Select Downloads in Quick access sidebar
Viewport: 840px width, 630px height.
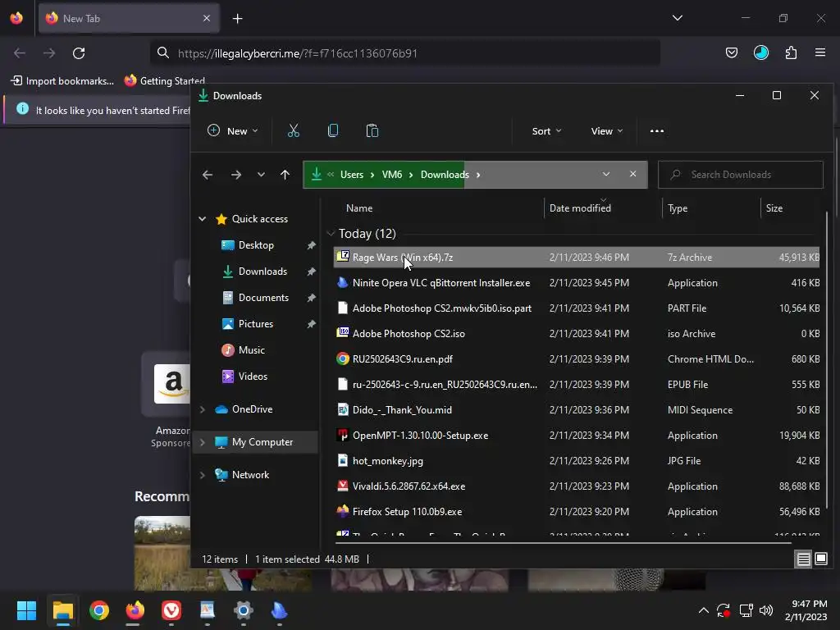262,271
